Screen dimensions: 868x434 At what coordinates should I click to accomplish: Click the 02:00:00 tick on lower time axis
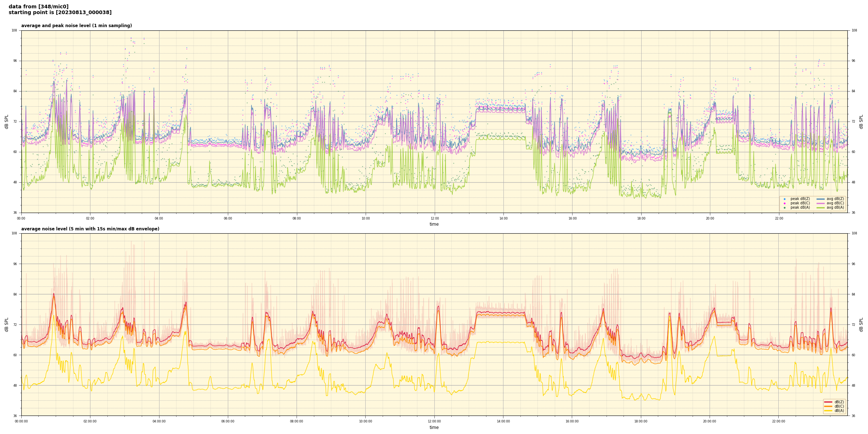90,421
